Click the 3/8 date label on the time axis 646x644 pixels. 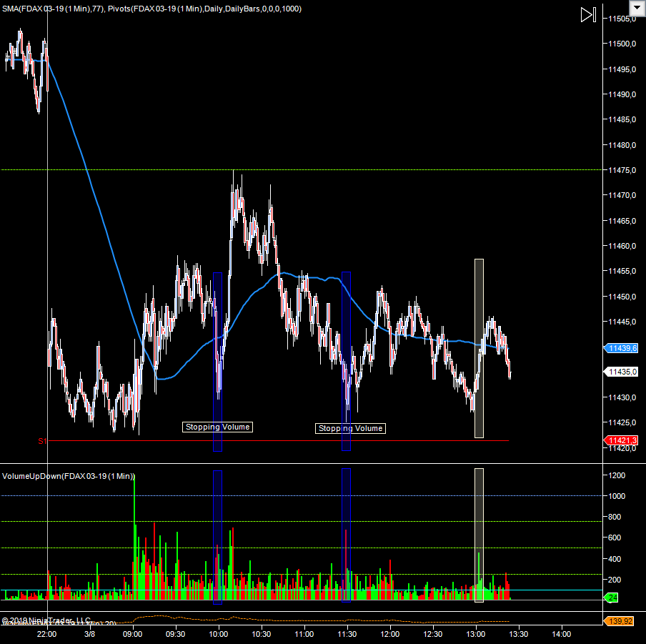coord(90,633)
